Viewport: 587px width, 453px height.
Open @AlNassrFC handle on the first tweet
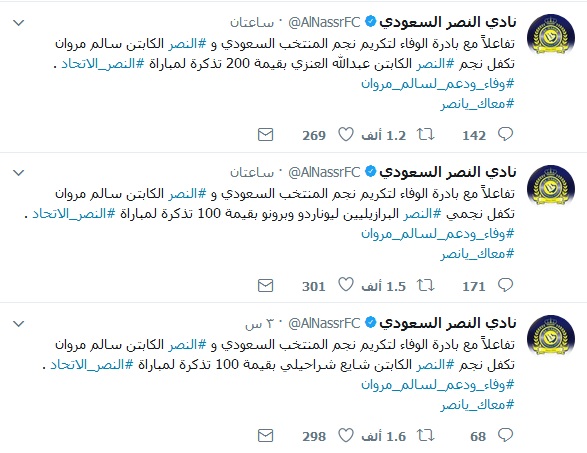[x=324, y=22]
